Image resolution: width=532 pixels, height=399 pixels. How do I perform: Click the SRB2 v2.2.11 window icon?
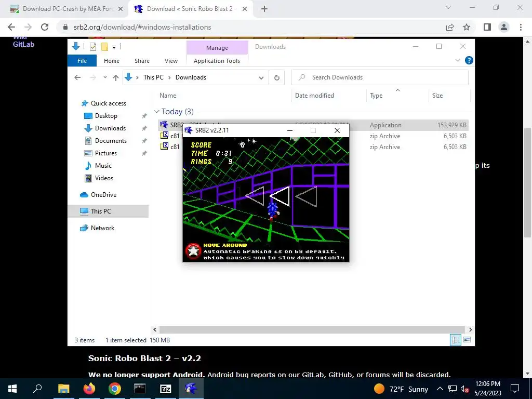click(189, 130)
